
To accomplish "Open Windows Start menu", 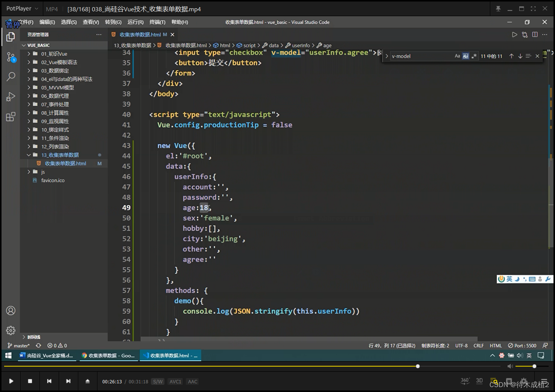I will 8,356.
